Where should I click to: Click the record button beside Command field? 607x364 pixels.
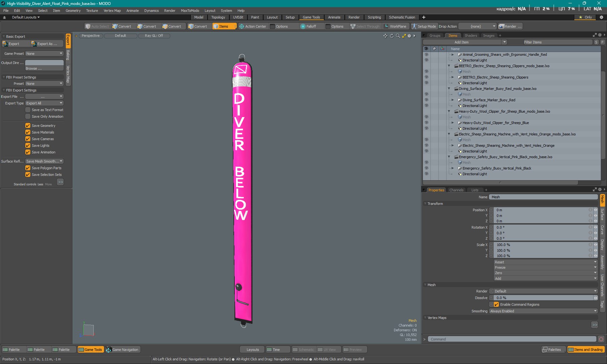click(601, 339)
